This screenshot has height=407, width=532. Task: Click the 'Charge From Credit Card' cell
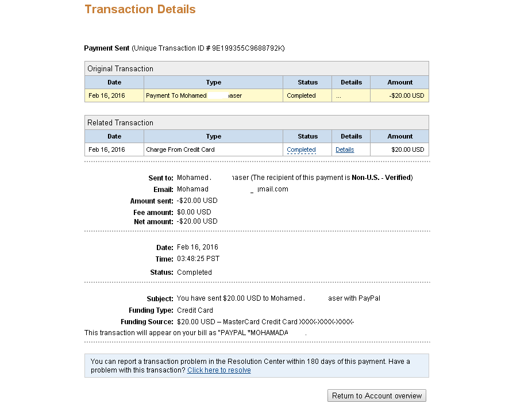[x=180, y=150]
